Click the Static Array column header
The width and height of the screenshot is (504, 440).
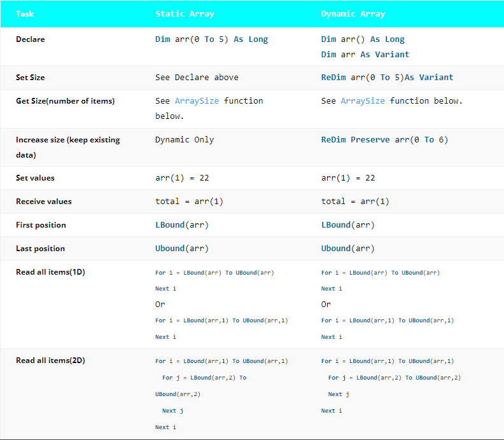[x=185, y=14]
